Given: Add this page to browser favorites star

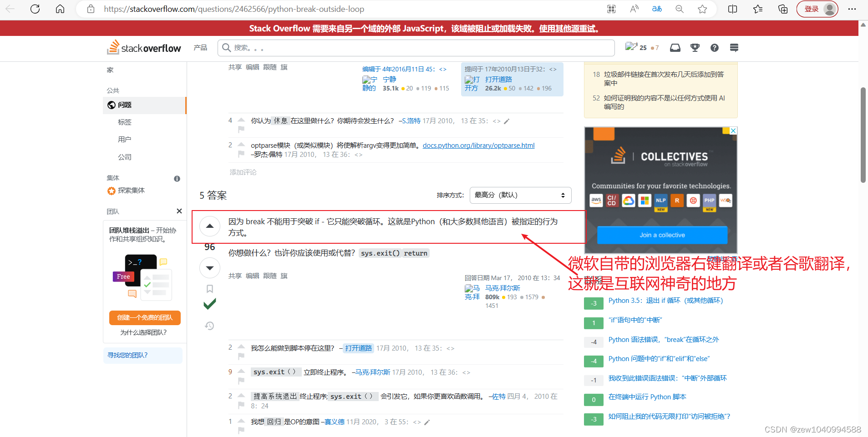Looking at the screenshot, I should (702, 9).
